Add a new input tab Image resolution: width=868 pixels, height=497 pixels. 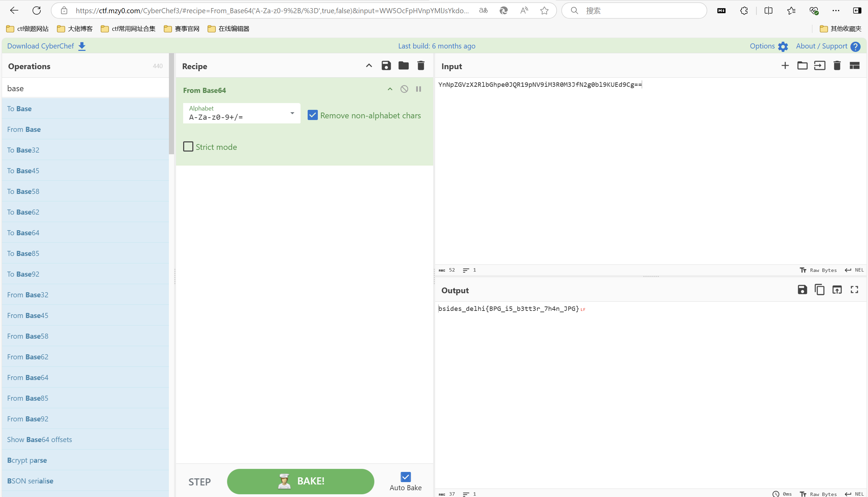coord(785,65)
